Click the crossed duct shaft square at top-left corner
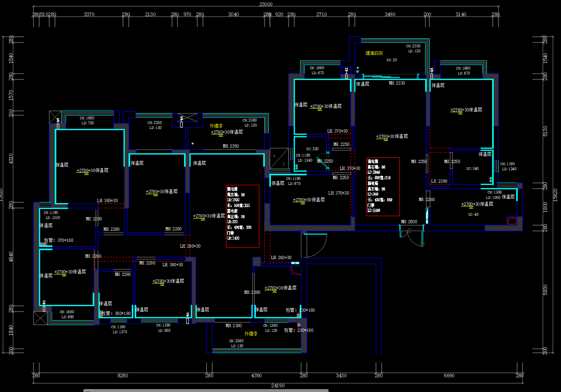Image resolution: width=561 pixels, height=392 pixels. pos(55,117)
